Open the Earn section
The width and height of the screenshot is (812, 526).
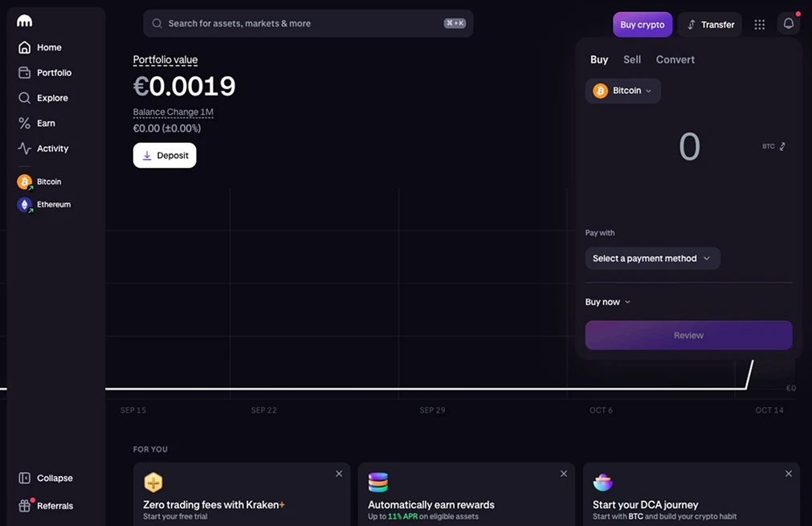point(37,123)
